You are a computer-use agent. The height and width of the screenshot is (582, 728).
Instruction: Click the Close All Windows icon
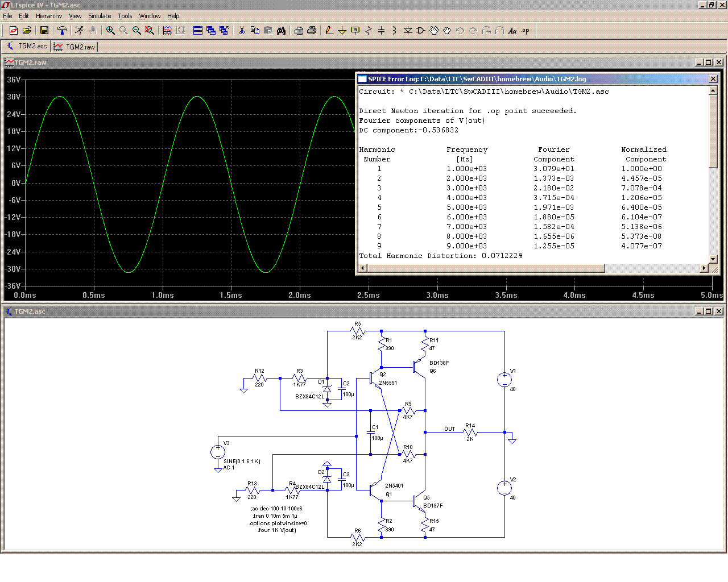coord(224,31)
